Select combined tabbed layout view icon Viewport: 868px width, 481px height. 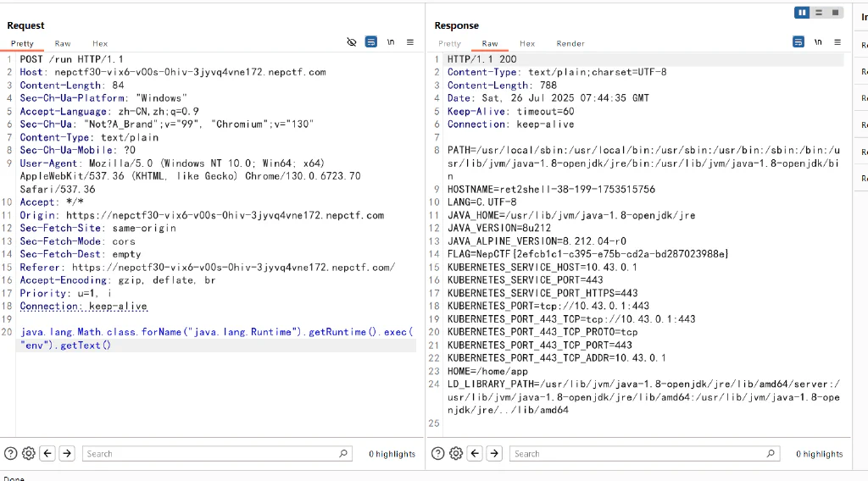[x=835, y=13]
